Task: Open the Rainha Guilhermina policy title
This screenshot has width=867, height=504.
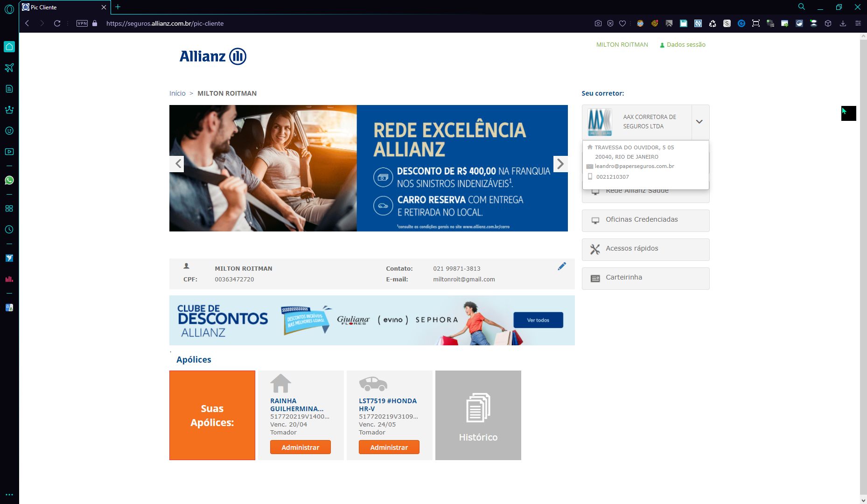Action: 297,405
